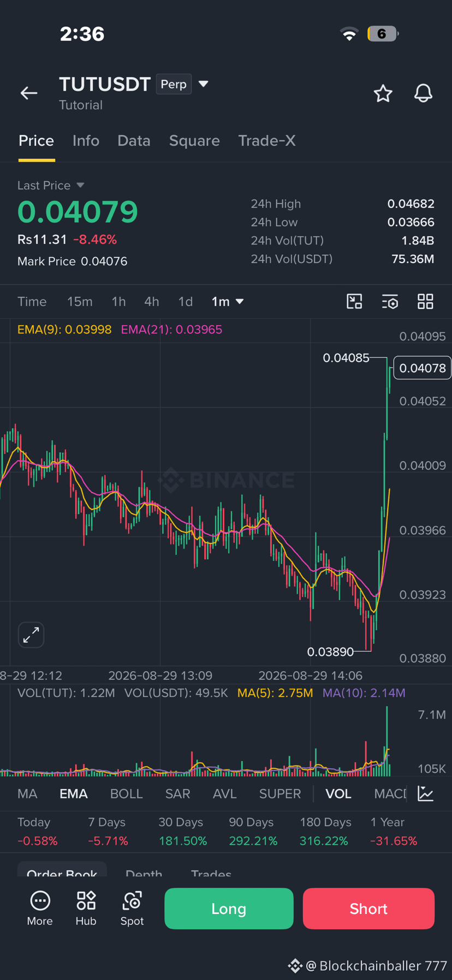Tap the 0.03890 low price label
452x980 pixels.
pos(330,652)
